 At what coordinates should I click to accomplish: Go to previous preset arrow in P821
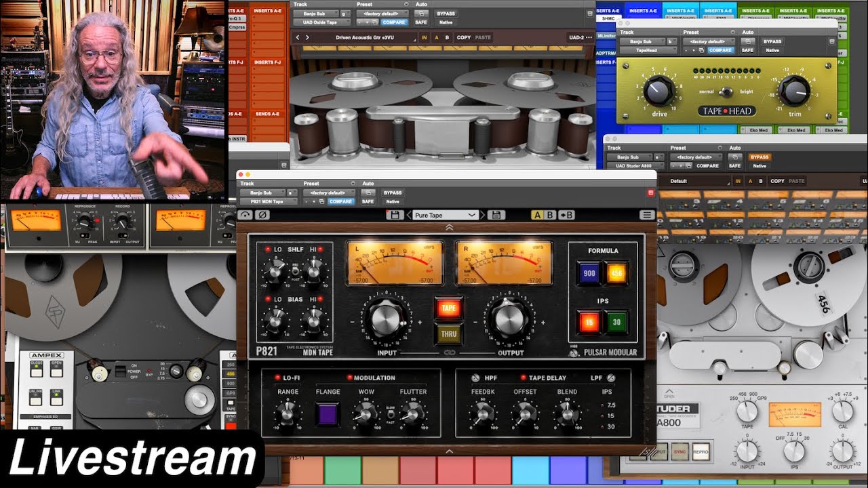point(409,215)
